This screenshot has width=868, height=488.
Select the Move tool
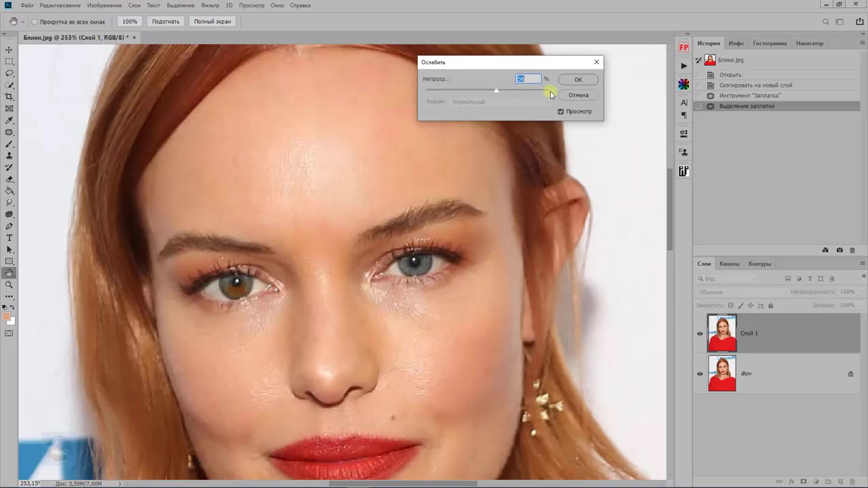pos(9,50)
